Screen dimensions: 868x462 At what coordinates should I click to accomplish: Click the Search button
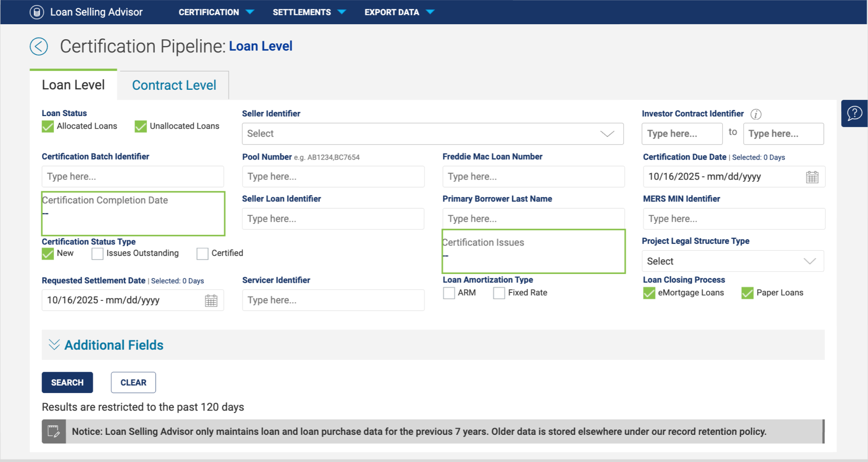click(67, 382)
